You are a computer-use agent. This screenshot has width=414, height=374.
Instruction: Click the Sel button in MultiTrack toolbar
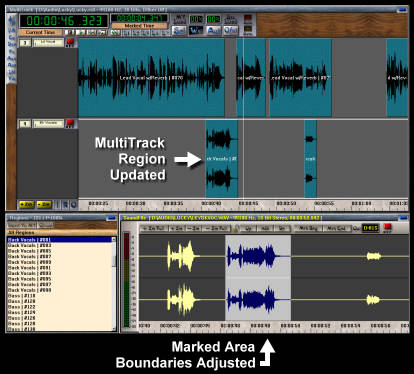[x=179, y=31]
